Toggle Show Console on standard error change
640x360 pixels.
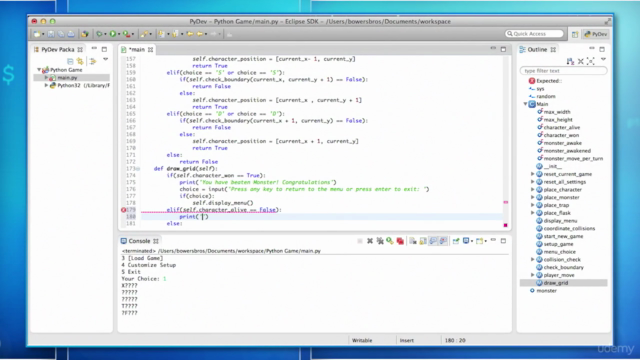tap(443, 241)
